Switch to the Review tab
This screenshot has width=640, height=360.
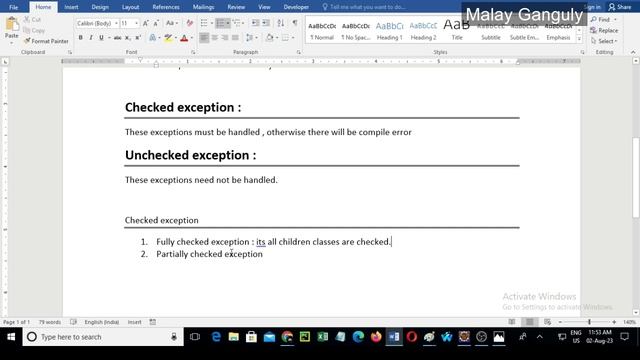click(x=236, y=7)
